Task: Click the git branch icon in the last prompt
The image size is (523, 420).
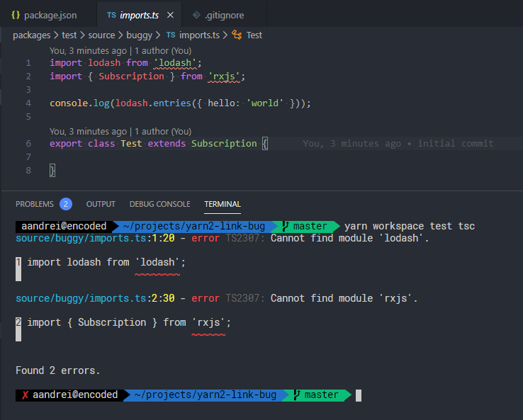Action: pos(296,395)
